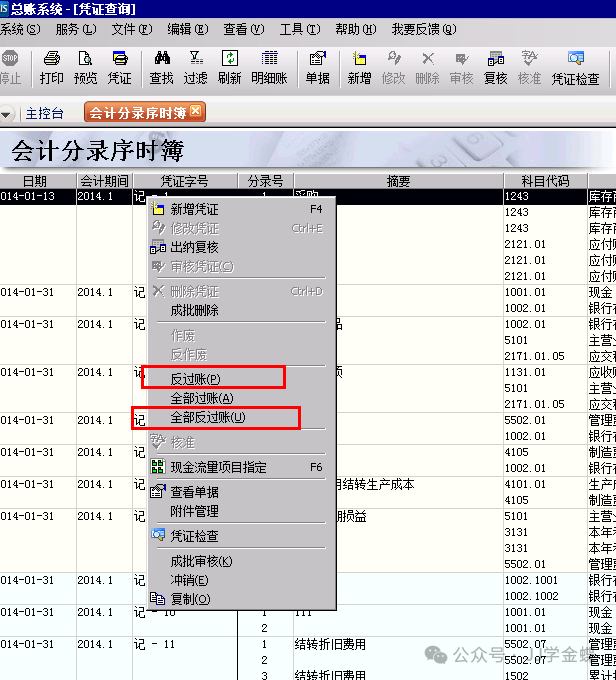Screen dimensions: 616x680
Task: Close the 会计分录序时簿 tab
Action: click(x=196, y=112)
